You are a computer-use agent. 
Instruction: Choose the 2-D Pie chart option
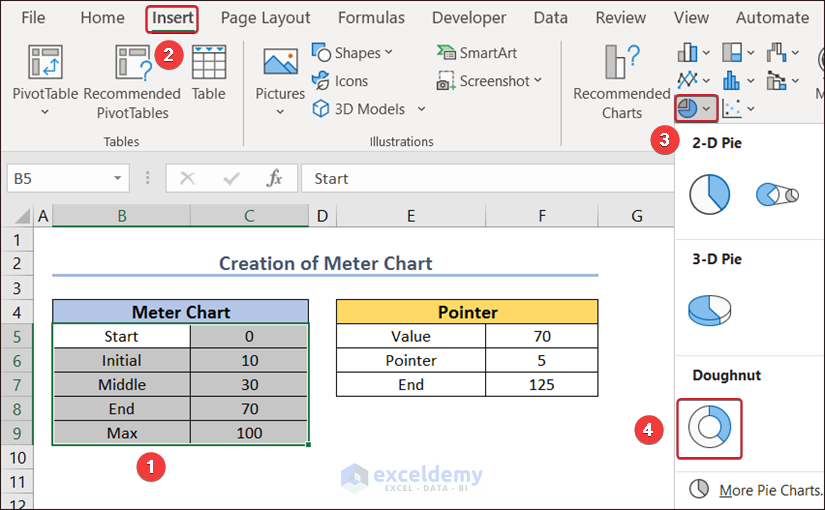click(x=709, y=195)
